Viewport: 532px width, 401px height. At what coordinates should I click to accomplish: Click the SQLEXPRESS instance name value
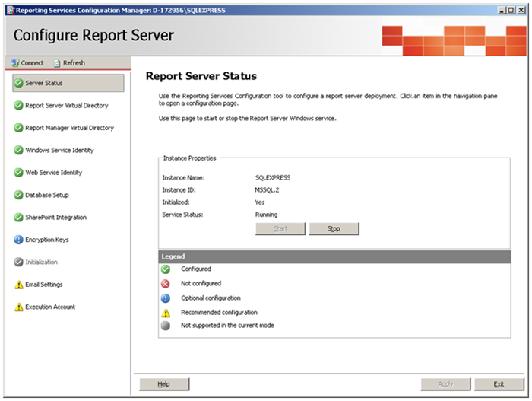coord(273,178)
